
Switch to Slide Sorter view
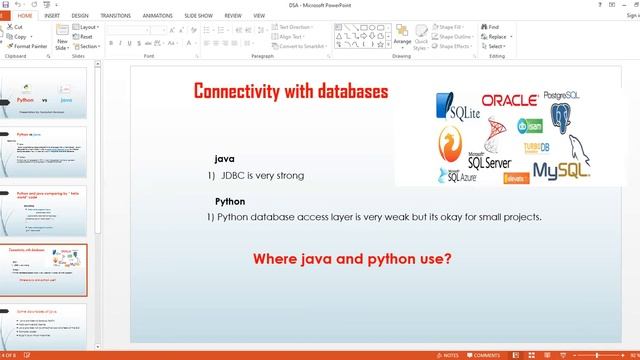(x=531, y=356)
